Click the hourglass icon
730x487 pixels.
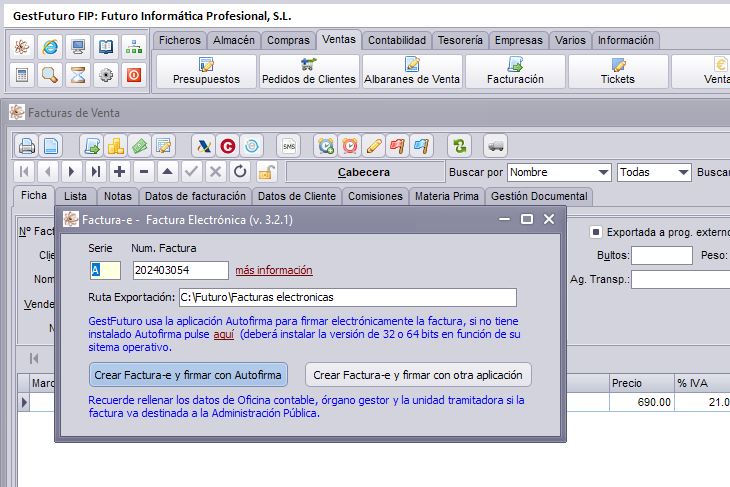(78, 74)
